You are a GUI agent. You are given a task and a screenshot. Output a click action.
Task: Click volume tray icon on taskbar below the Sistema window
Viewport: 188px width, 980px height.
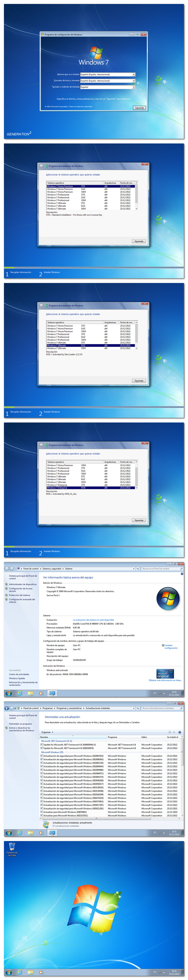coord(164,693)
